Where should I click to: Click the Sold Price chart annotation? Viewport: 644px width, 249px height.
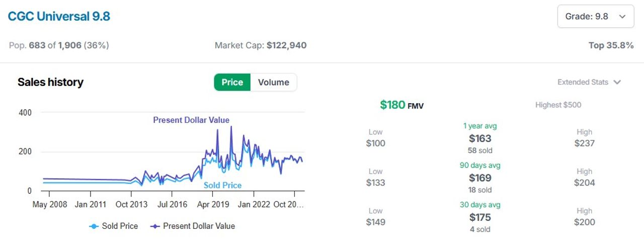pos(222,185)
